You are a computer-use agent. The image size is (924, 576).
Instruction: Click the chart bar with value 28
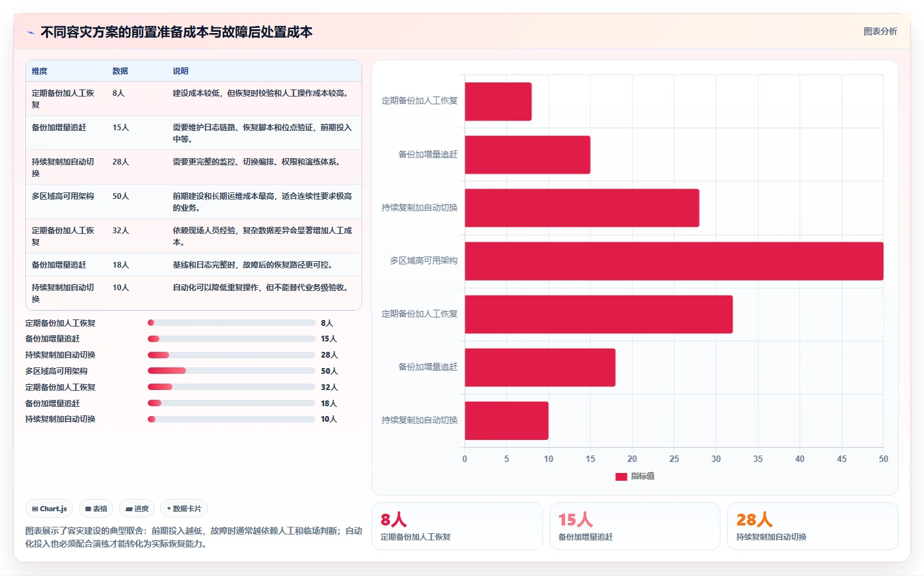[x=582, y=208]
